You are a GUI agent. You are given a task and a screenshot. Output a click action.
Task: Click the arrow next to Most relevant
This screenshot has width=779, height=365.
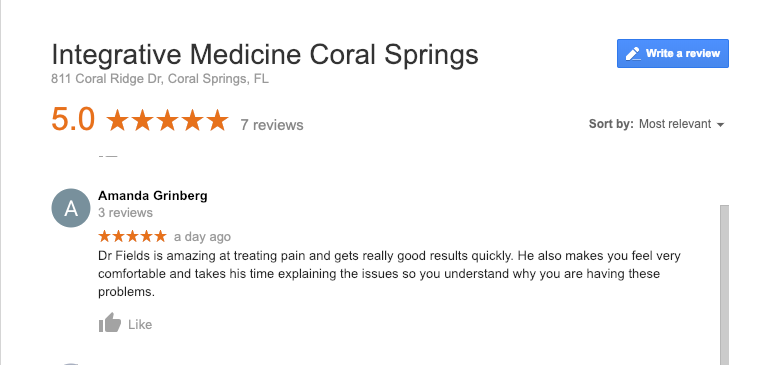click(720, 125)
